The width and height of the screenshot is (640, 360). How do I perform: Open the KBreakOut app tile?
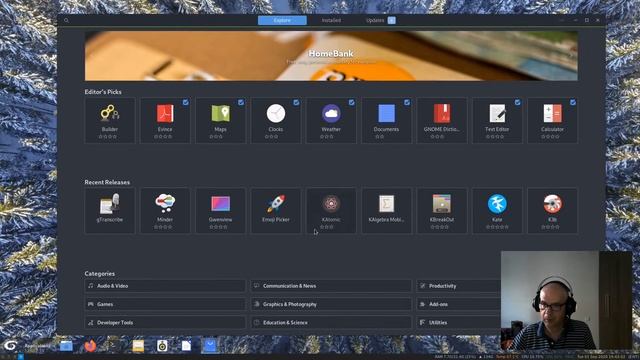[x=442, y=211]
